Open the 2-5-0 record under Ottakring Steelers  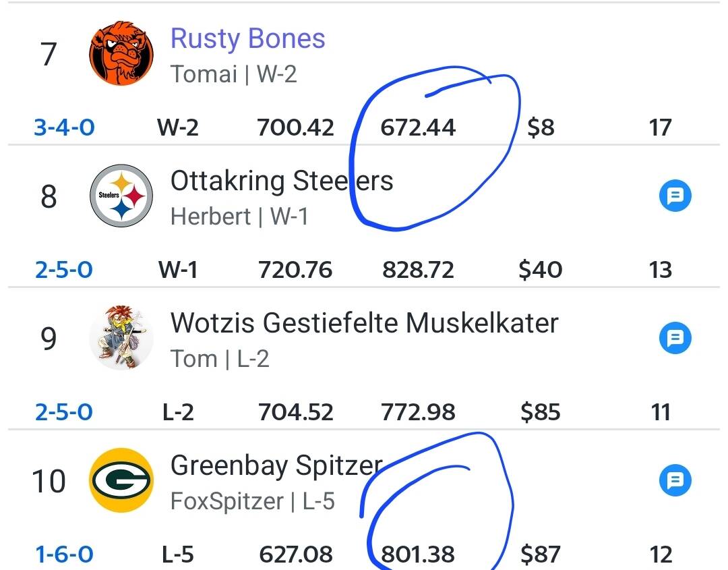(64, 270)
